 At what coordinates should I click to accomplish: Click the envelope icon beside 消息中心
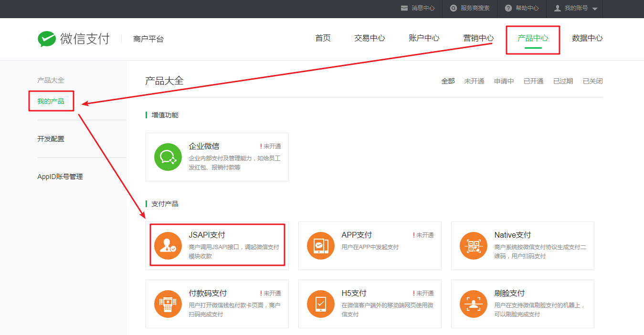[404, 8]
